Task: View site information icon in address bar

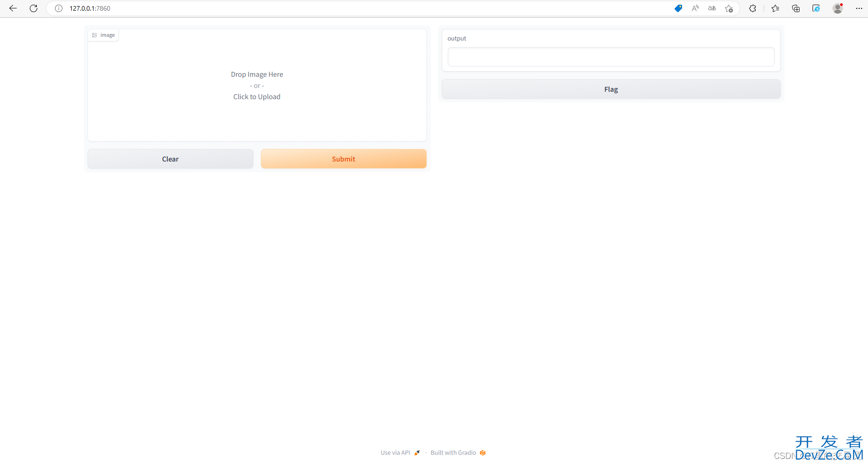Action: [59, 8]
